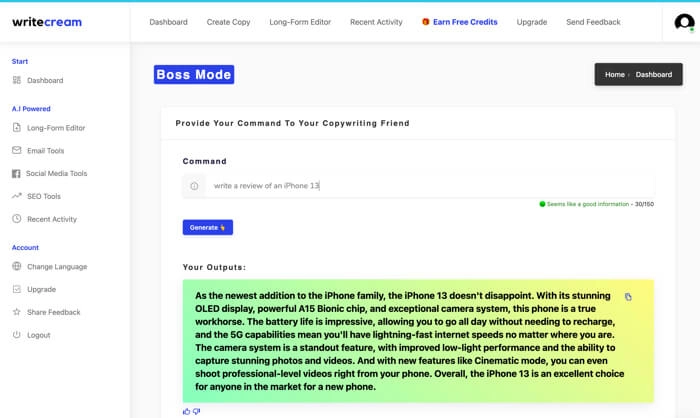
Task: Click the Long-Form Editor document icon
Action: tap(17, 127)
